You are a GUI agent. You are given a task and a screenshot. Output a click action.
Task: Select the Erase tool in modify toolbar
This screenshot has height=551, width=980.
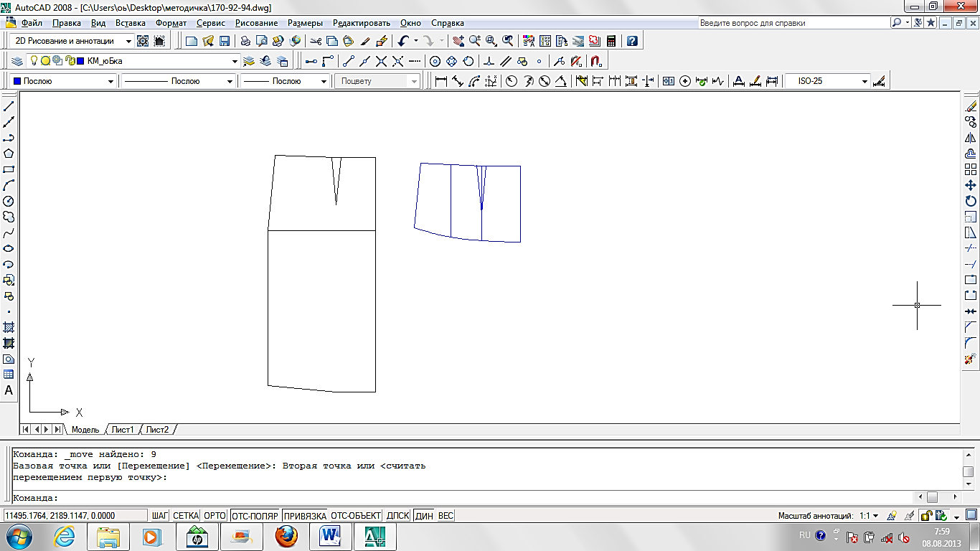971,106
